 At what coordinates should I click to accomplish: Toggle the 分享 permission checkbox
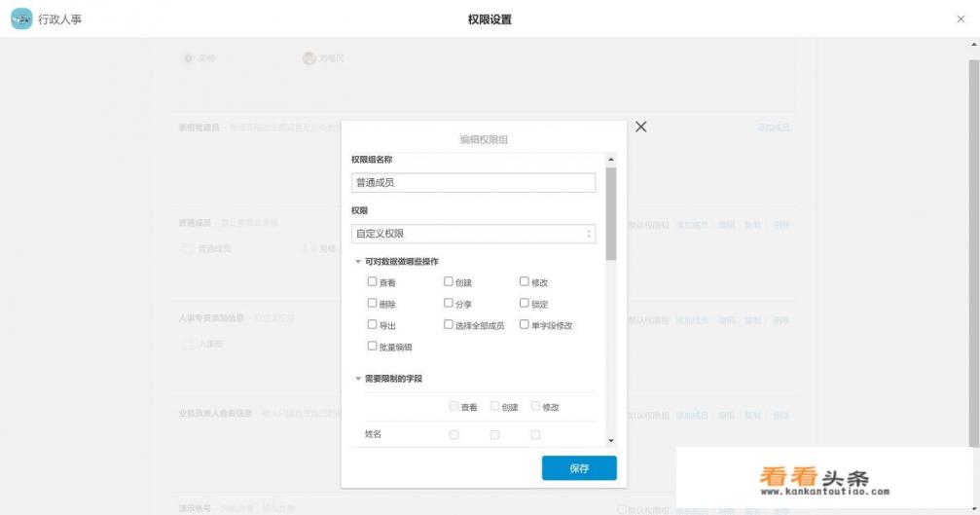pos(449,303)
